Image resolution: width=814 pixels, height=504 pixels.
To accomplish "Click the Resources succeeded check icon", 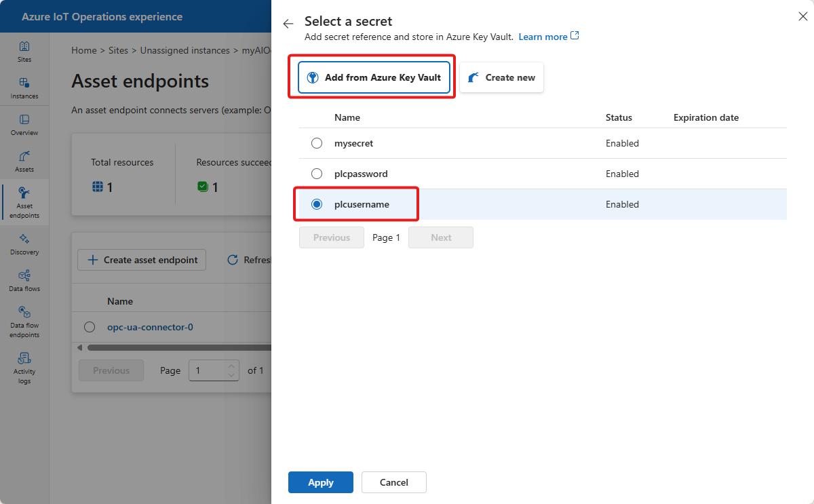I will pos(202,187).
